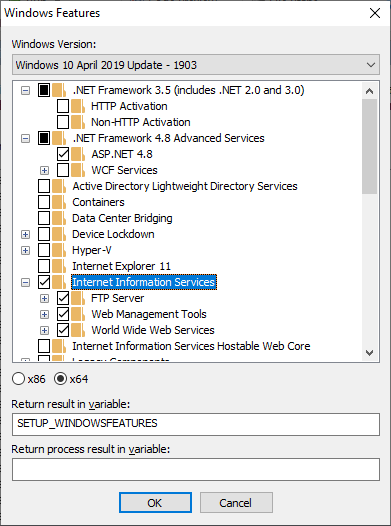Click the World Wide Web Services folder icon
Viewport: 391px width, 526px height.
pos(78,330)
